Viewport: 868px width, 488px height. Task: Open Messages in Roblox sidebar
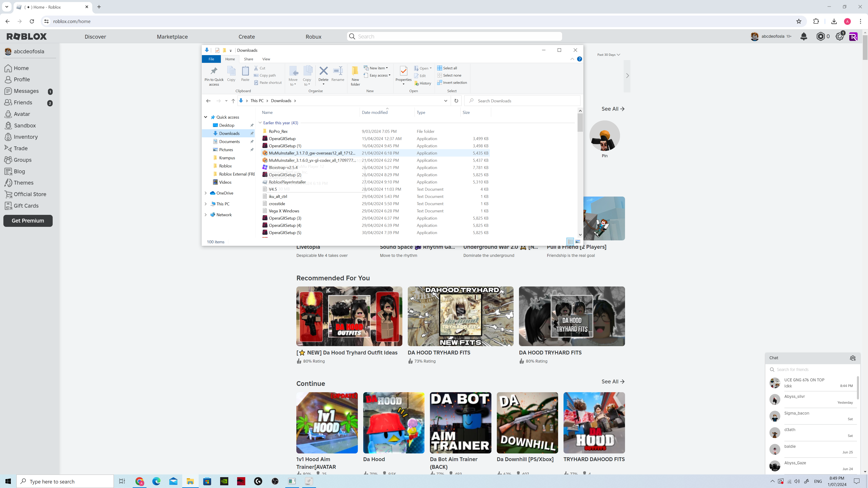[x=26, y=91]
